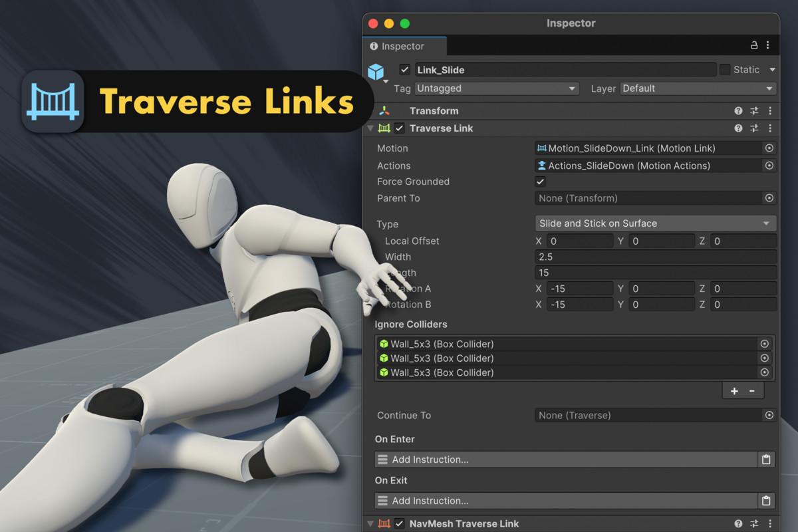Click the help icon on the Traverse Link component
This screenshot has height=532, width=798.
[x=738, y=128]
